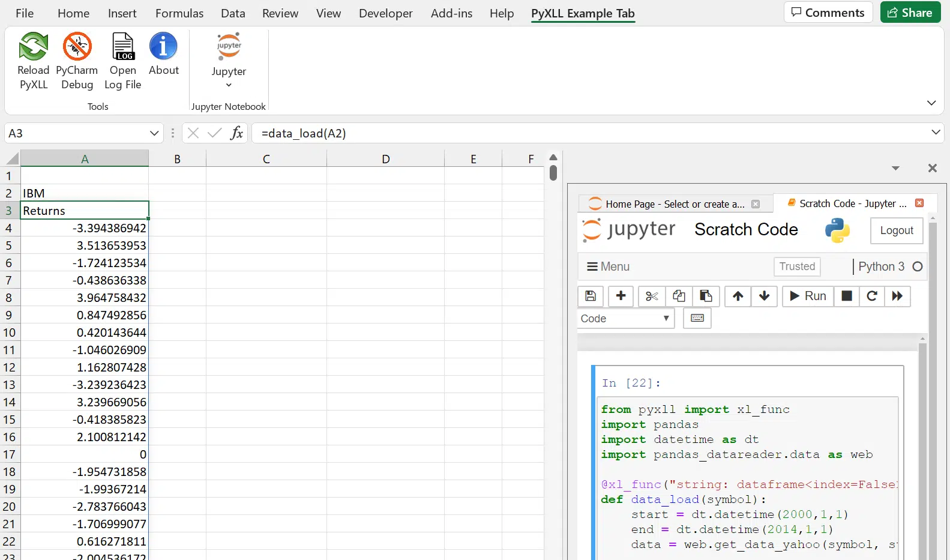
Task: Confirm entry with formula bar checkmark
Action: [214, 133]
